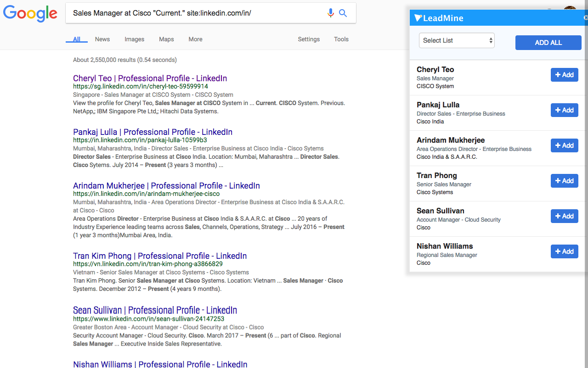Open Cheryl Teo LinkedIn profile result

coord(150,78)
